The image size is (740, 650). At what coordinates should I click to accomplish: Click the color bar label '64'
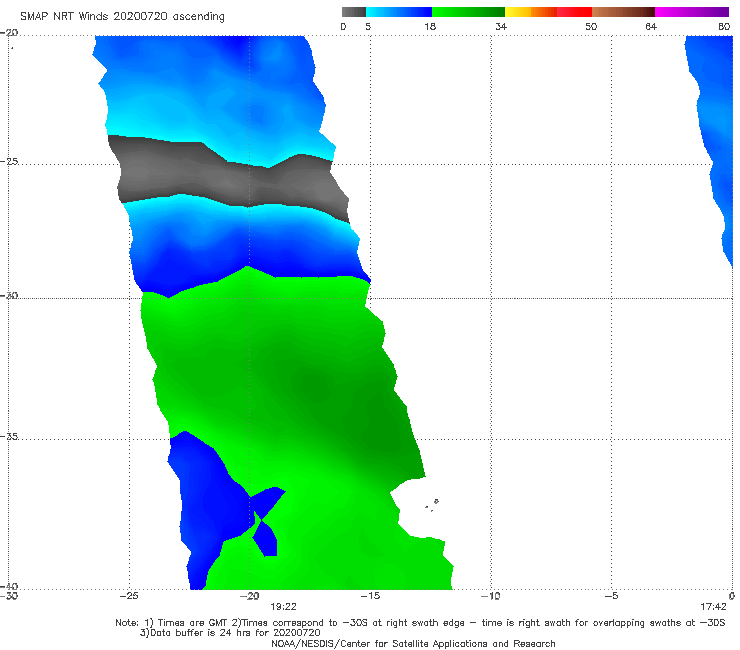tap(651, 27)
